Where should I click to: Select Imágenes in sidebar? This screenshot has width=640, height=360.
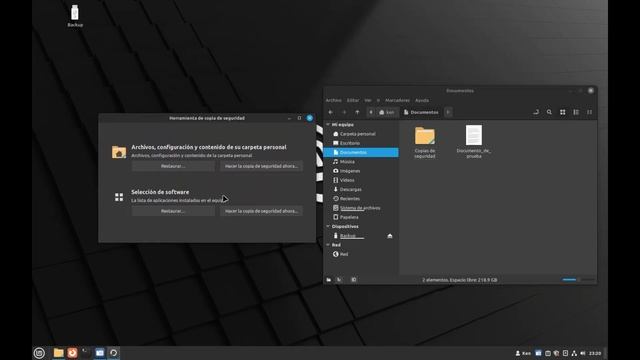click(361, 171)
